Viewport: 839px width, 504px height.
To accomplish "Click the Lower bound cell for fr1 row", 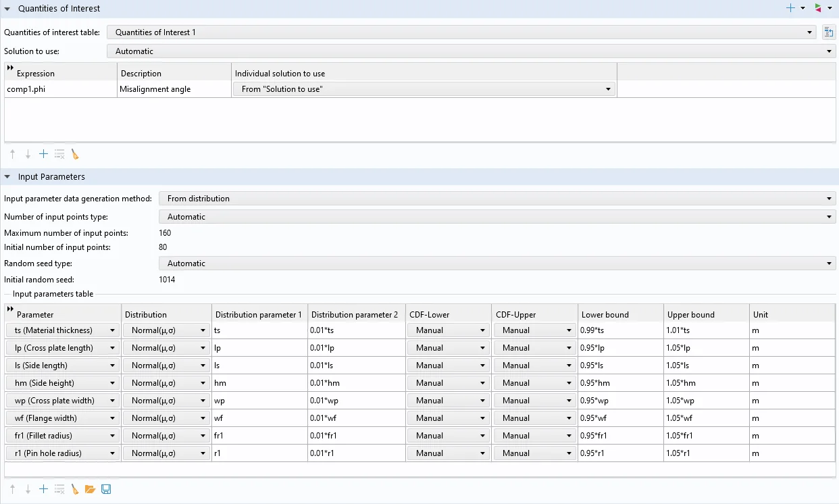I will pyautogui.click(x=620, y=436).
